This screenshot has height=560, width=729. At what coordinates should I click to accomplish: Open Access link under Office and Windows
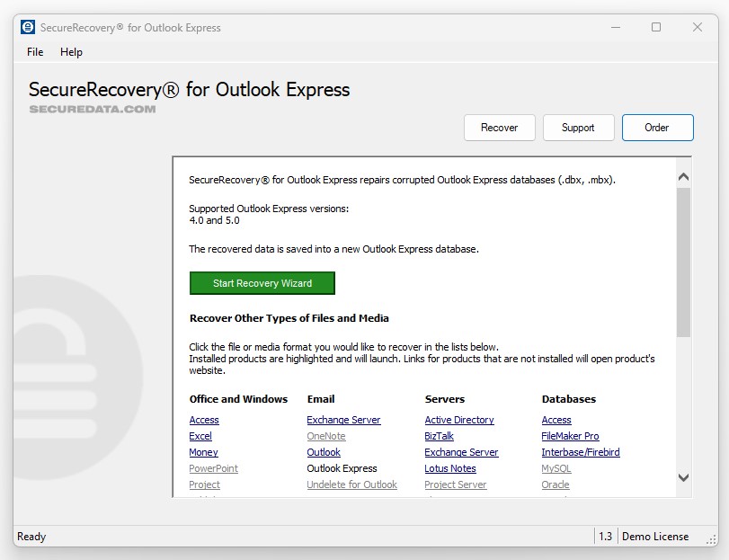click(204, 420)
